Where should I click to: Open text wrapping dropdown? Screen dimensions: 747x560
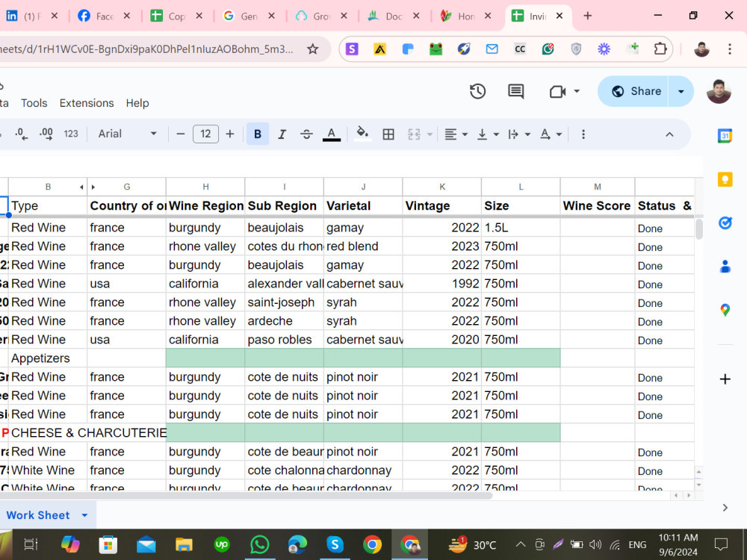point(519,134)
